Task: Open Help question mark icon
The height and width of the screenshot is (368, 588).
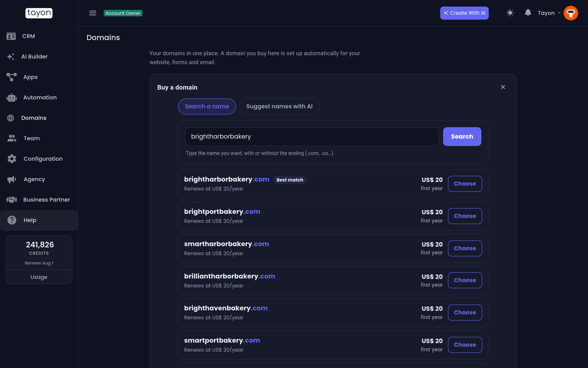Action: tap(12, 220)
